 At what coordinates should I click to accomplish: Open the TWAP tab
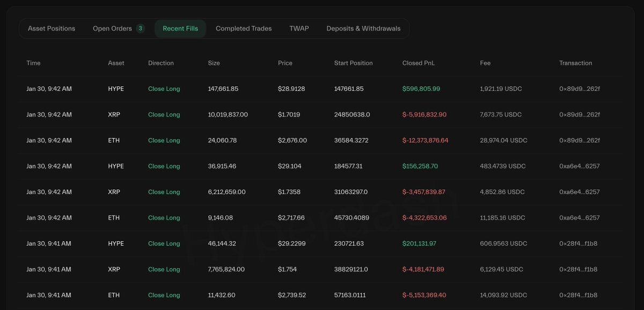click(x=299, y=28)
